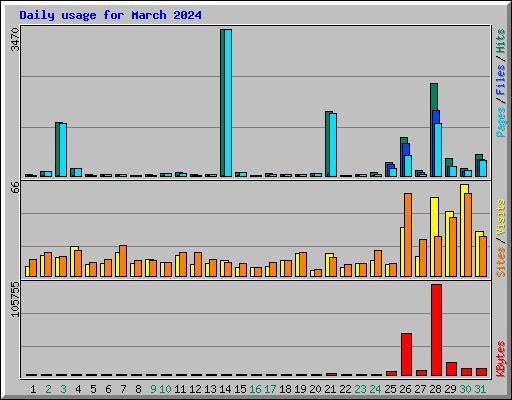This screenshot has height=400, width=512.
Task: Click green day label 2 on the x-axis
Action: [x=48, y=389]
